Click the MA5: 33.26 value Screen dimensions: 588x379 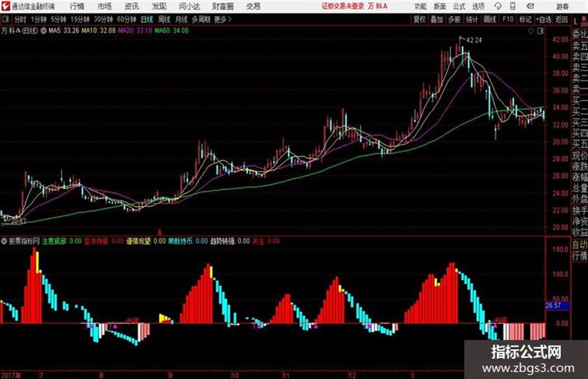point(63,30)
